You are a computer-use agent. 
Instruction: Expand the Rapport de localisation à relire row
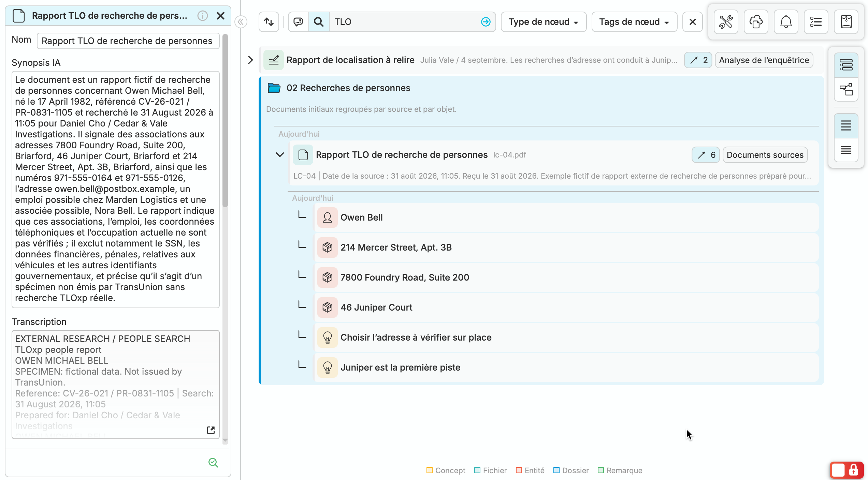(250, 60)
